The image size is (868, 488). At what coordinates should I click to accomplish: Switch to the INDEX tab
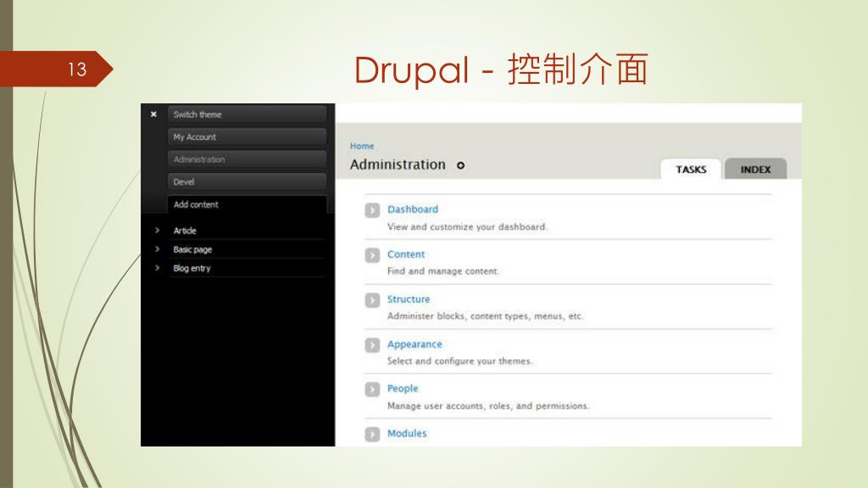[755, 169]
